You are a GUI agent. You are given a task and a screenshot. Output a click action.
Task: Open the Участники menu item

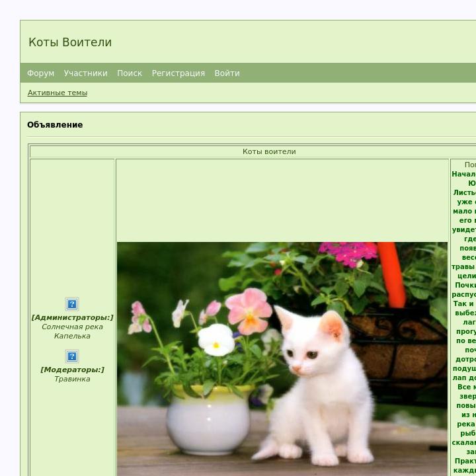click(85, 73)
